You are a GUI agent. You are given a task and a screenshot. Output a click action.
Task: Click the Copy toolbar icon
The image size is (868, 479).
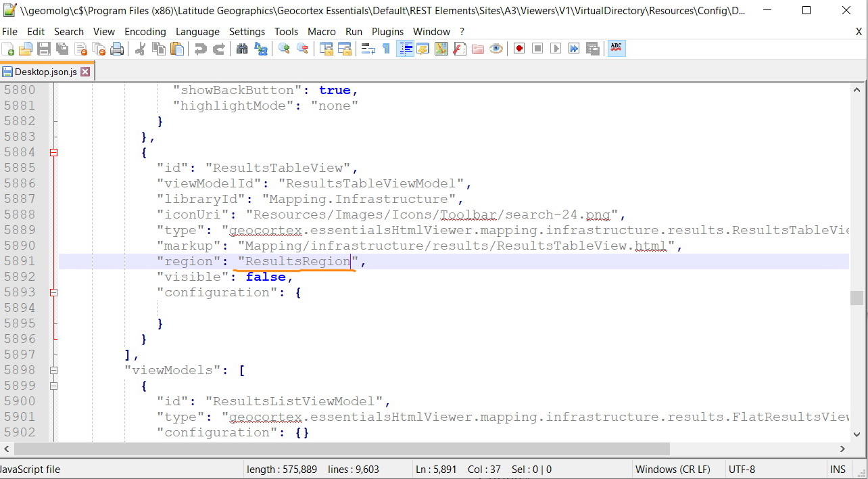click(x=159, y=49)
